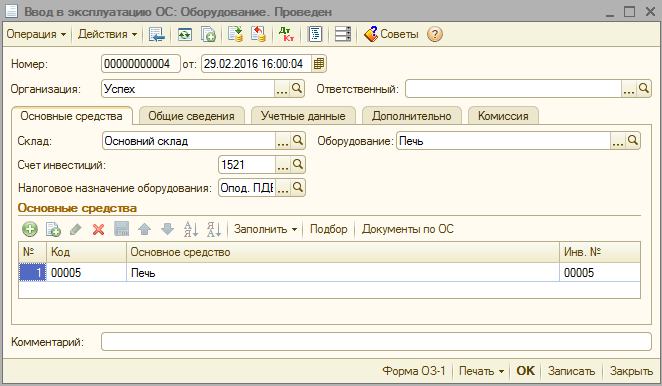Click the Инв. № column header
The image size is (662, 386).
(x=600, y=252)
